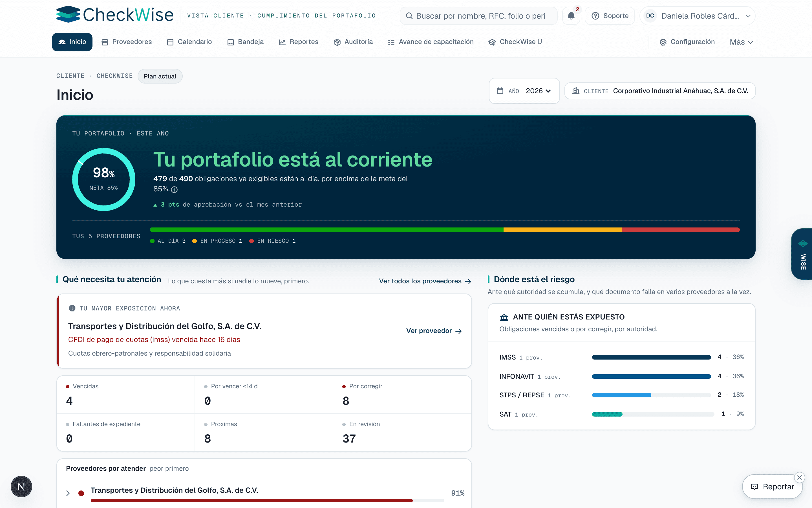
Task: Click the Faltantes de expediente tile
Action: [x=126, y=432]
